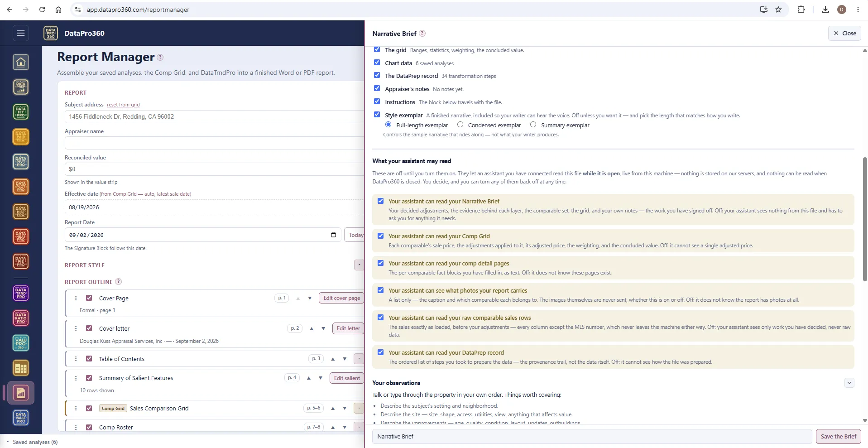
Task: Click into the Appraiser name field
Action: coord(215,143)
